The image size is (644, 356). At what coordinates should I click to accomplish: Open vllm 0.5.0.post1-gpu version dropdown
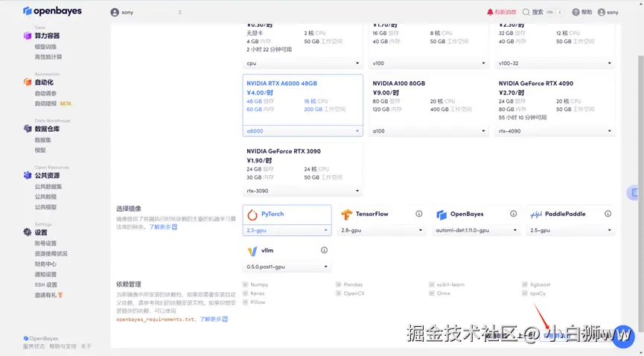[x=287, y=267]
